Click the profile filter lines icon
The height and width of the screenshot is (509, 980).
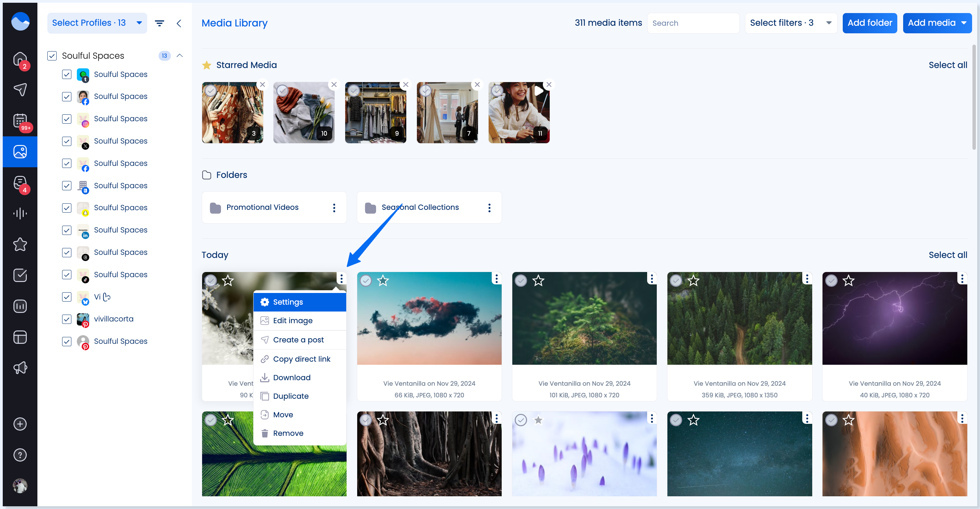click(x=160, y=23)
